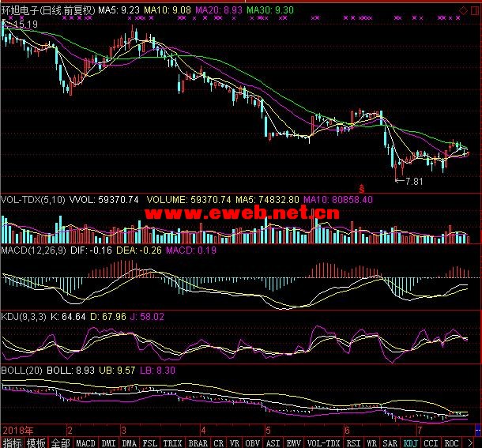Switch to the DMA indicator tab
Image resolution: width=482 pixels, height=448 pixels.
[129, 443]
